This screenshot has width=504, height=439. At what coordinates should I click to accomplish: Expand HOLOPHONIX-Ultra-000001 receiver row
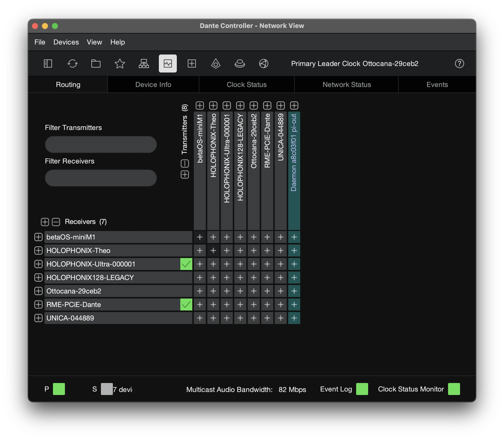pyautogui.click(x=38, y=264)
